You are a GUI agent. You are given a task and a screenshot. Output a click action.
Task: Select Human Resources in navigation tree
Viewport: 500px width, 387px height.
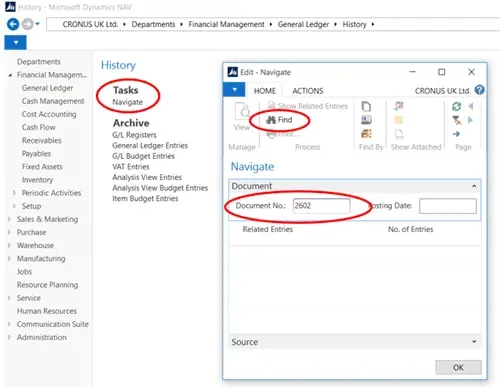47,311
